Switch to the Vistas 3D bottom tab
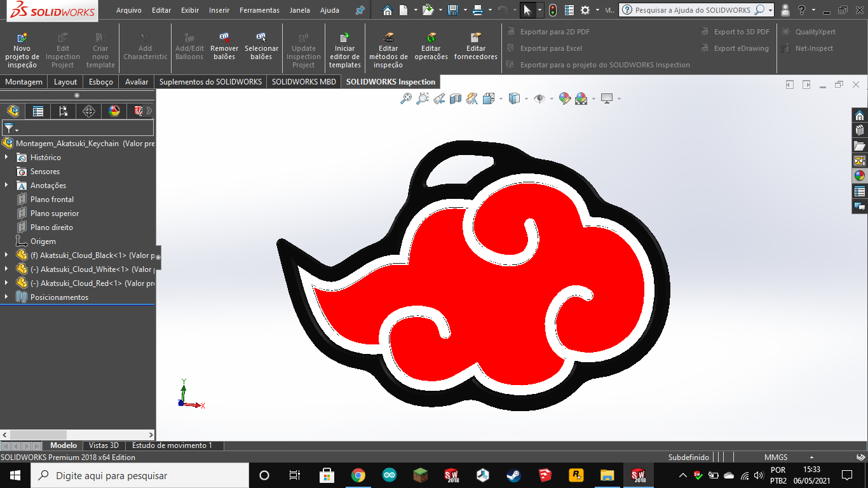The width and height of the screenshot is (868, 488). pyautogui.click(x=104, y=445)
